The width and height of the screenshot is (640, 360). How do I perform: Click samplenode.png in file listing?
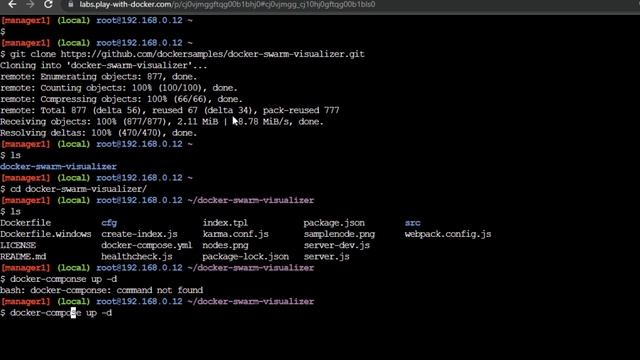click(339, 234)
